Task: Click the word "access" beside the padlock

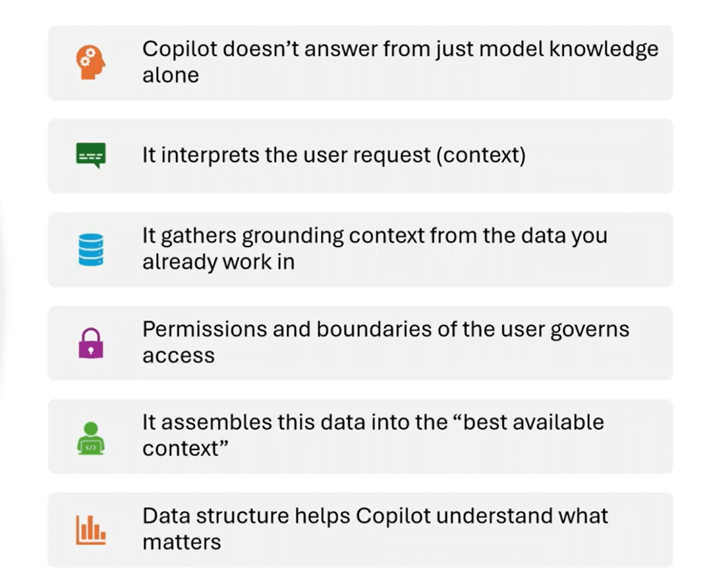Action: pyautogui.click(x=178, y=356)
